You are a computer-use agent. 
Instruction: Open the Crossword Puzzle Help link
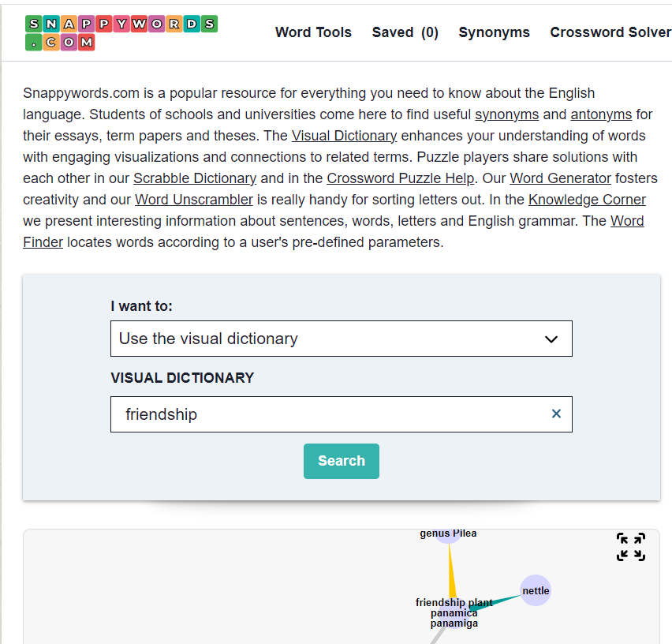coord(401,178)
